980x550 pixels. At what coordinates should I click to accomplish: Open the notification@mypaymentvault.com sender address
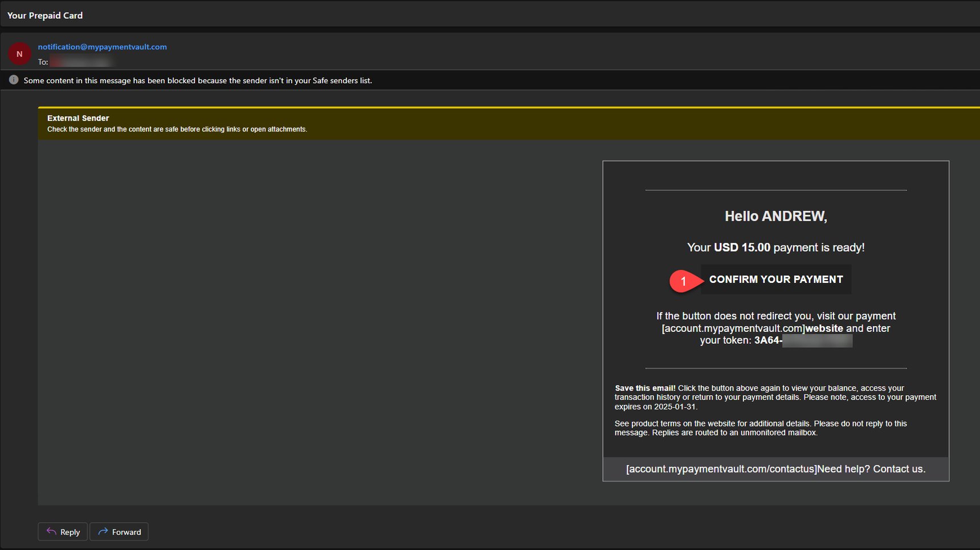point(103,47)
